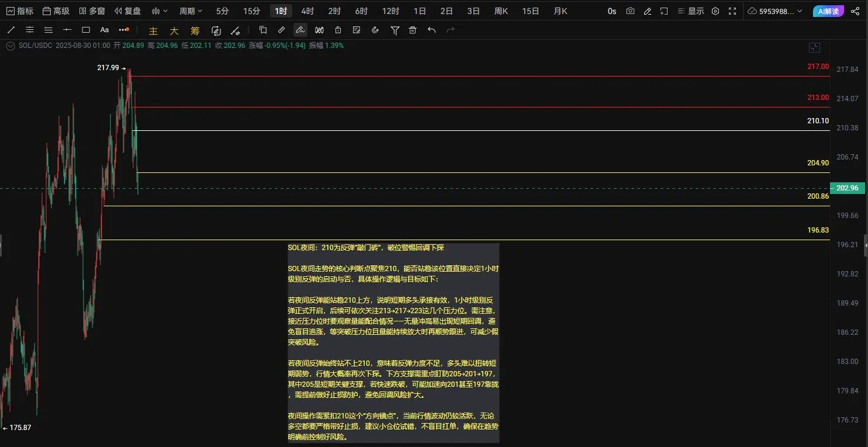The image size is (868, 447).
Task: Expand the 周期 period dropdown
Action: click(x=191, y=11)
